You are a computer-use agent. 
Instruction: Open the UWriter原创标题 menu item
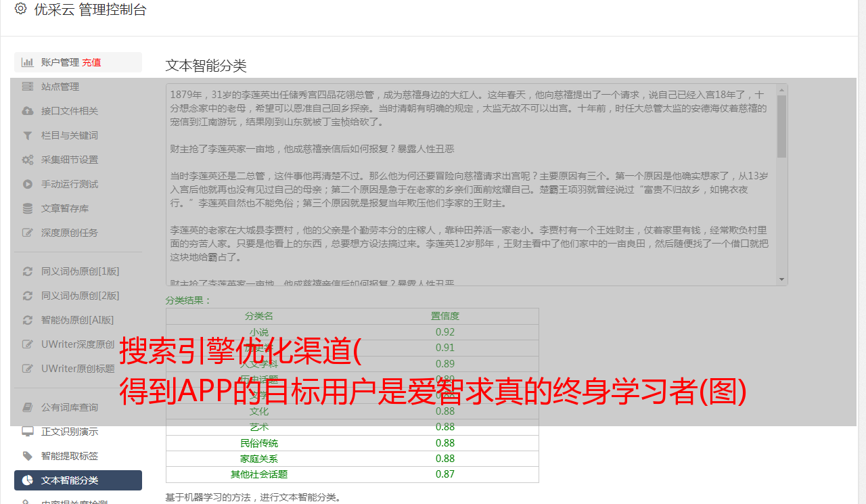click(x=78, y=369)
